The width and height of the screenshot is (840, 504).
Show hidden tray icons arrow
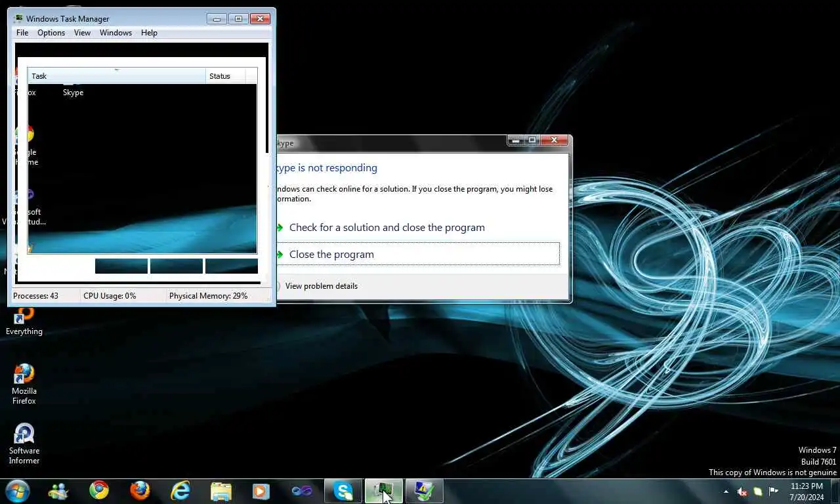point(726,492)
